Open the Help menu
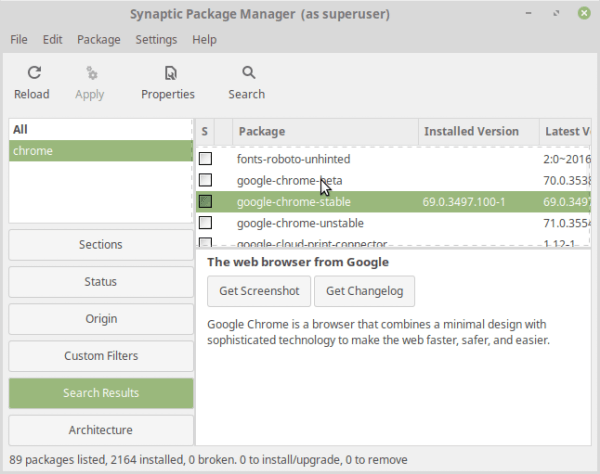The height and width of the screenshot is (474, 600). coord(204,39)
